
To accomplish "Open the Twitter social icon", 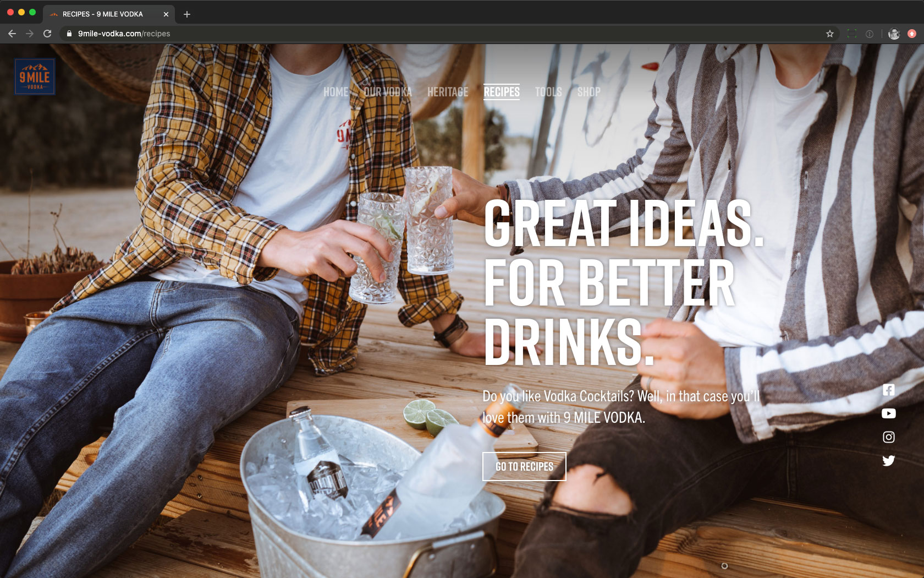I will pyautogui.click(x=888, y=461).
